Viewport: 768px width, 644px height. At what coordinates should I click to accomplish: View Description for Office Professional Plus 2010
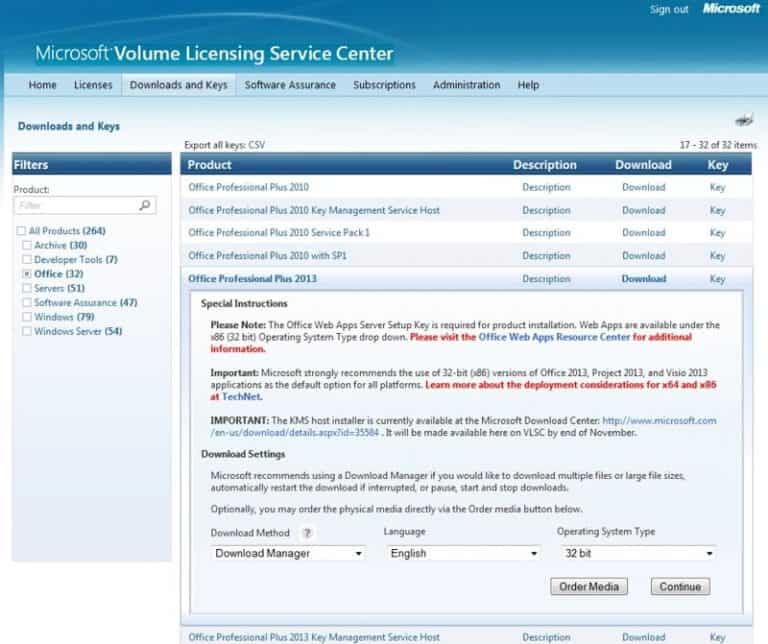click(546, 187)
